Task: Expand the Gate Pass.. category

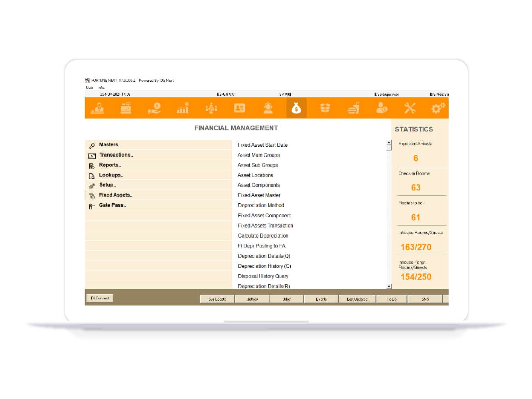Action: point(112,205)
